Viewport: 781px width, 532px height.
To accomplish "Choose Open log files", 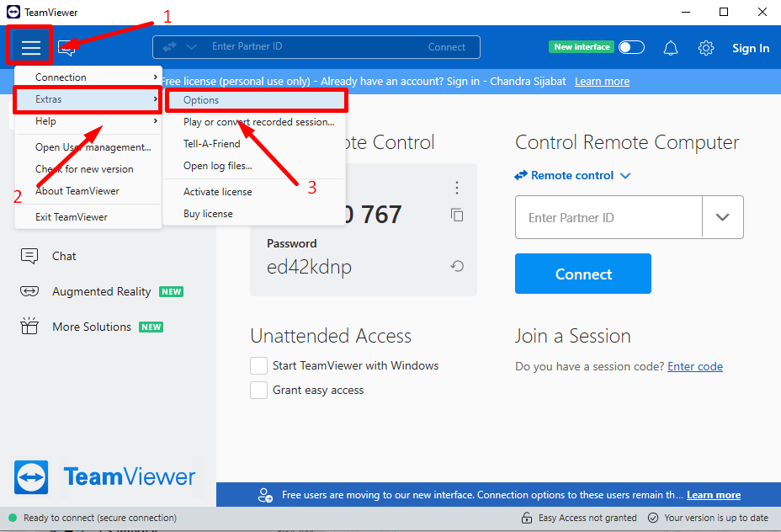I will 218,166.
